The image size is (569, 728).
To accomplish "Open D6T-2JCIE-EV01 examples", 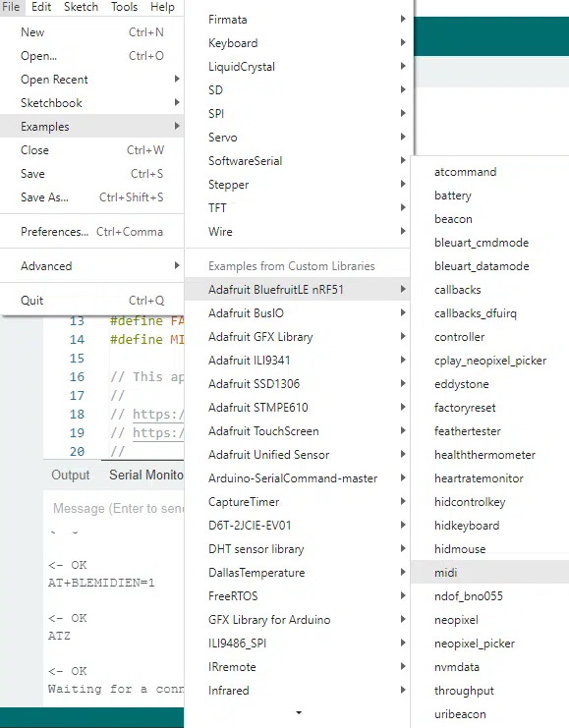I will [x=297, y=526].
